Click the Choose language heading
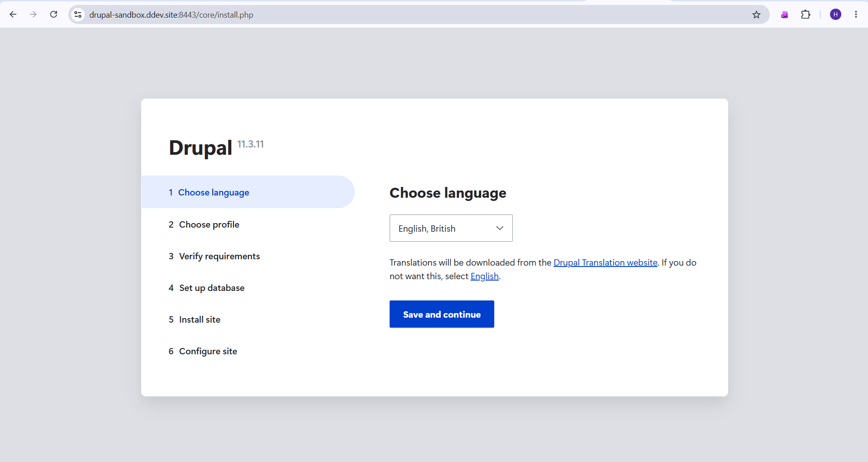 448,193
